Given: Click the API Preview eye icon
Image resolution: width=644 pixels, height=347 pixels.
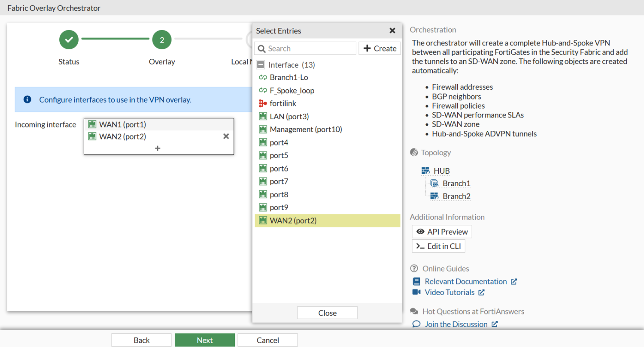Looking at the screenshot, I should (421, 232).
